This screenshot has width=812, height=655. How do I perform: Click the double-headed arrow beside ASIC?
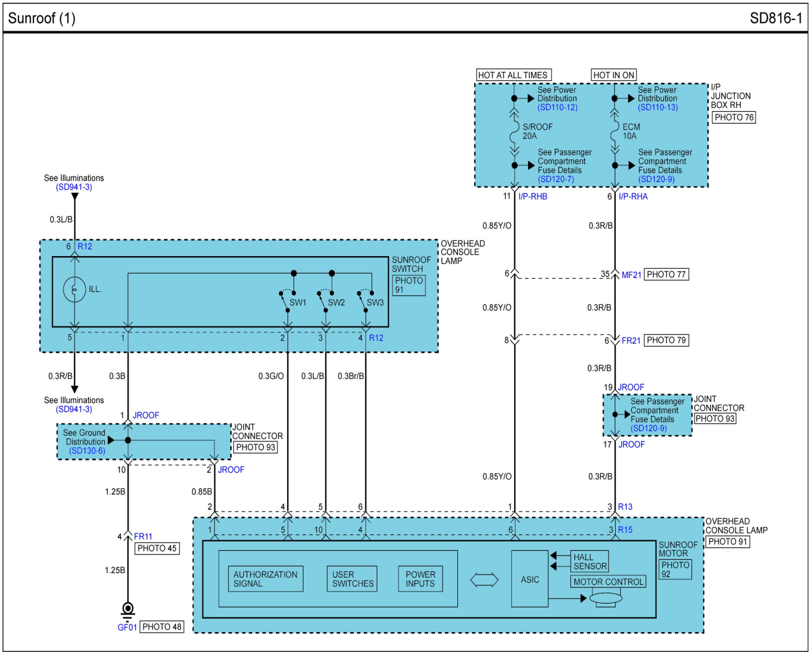click(484, 580)
